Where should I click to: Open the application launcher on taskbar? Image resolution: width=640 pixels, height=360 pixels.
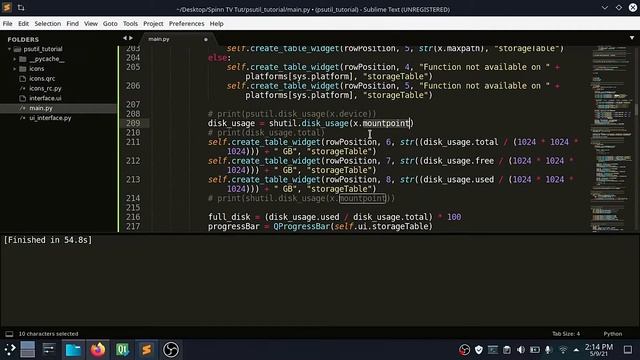pos(9,349)
